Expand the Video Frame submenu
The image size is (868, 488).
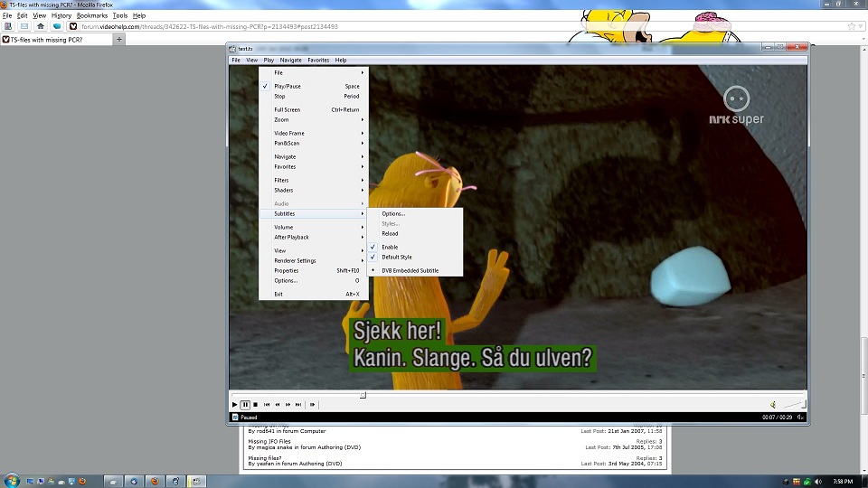point(314,134)
